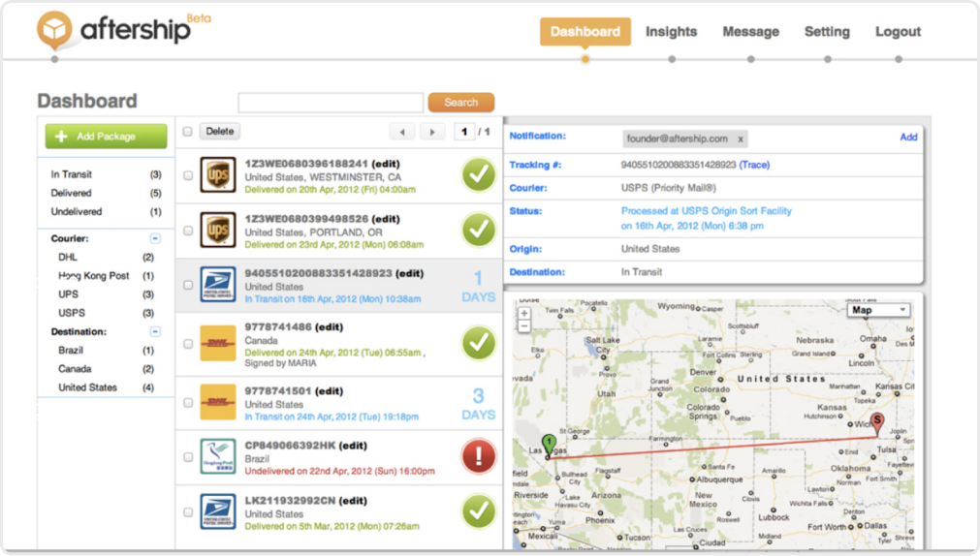Click DHL logo for package 9778741486
This screenshot has height=556, width=980.
pyautogui.click(x=218, y=343)
